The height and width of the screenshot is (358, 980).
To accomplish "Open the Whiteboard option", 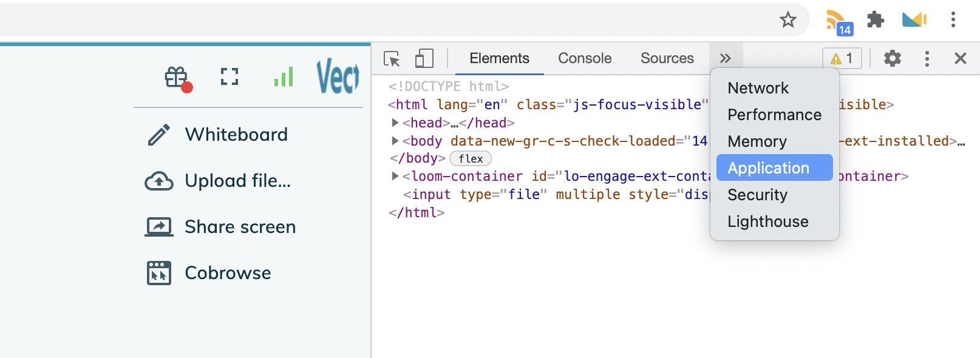I will [x=236, y=134].
